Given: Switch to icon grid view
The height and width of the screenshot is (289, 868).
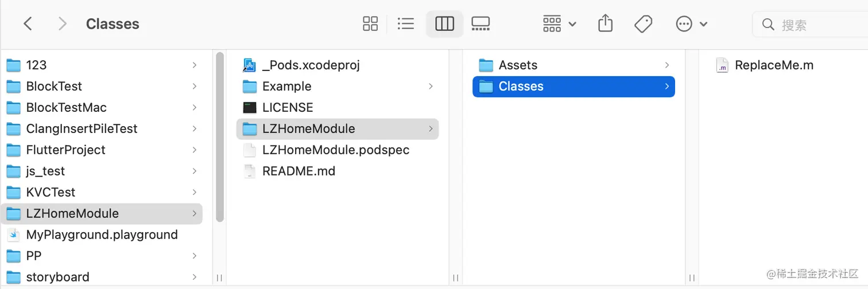Looking at the screenshot, I should coord(370,24).
